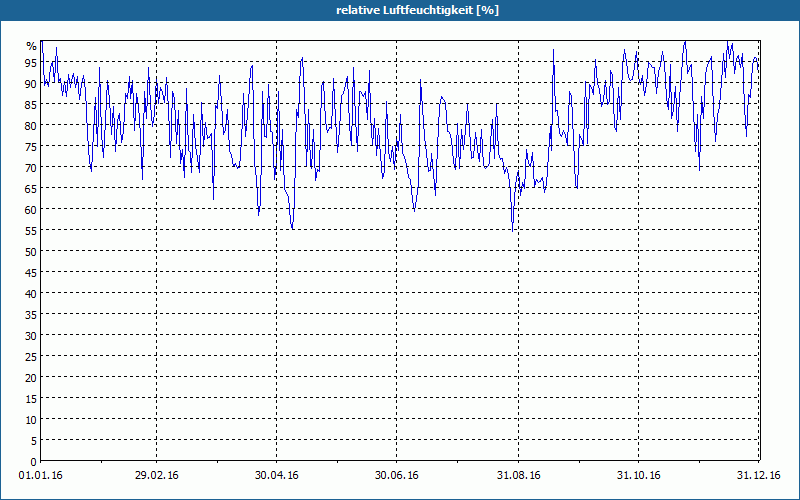The width and height of the screenshot is (800, 500).
Task: Click the 10 y-axis value label
Action: coord(31,419)
